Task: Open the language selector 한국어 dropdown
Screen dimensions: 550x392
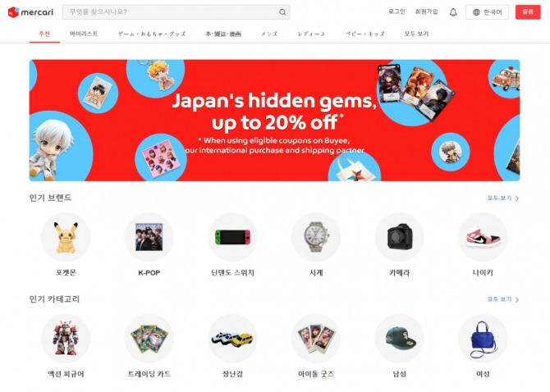Action: [x=487, y=12]
